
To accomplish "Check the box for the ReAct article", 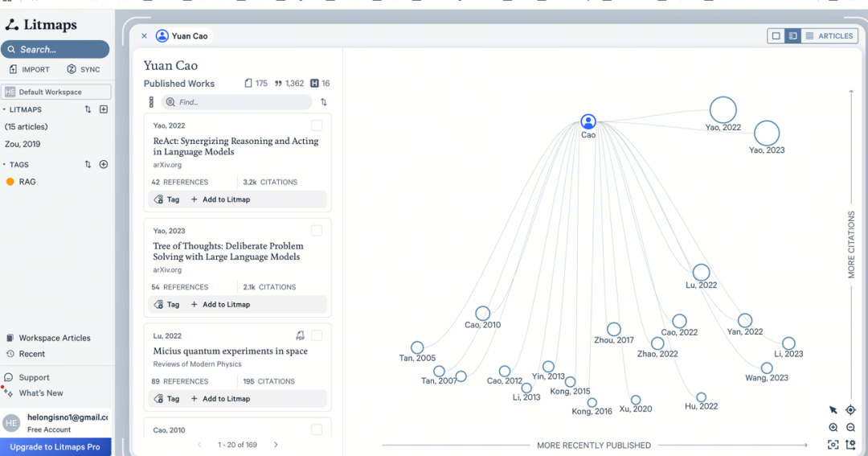I will click(x=317, y=125).
